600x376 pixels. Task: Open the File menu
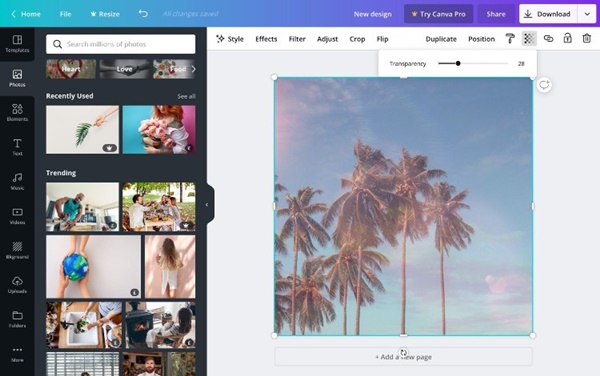pos(65,14)
